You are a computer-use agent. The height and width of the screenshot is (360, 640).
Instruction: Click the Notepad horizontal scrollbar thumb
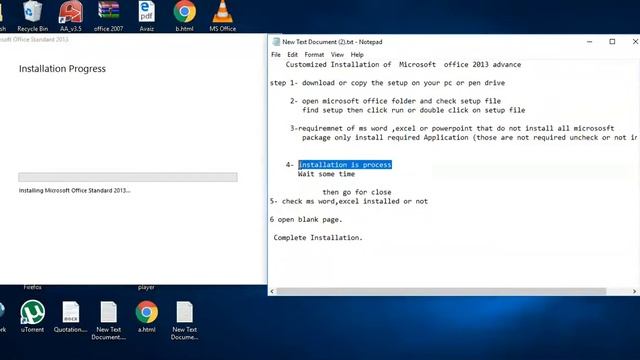441,291
